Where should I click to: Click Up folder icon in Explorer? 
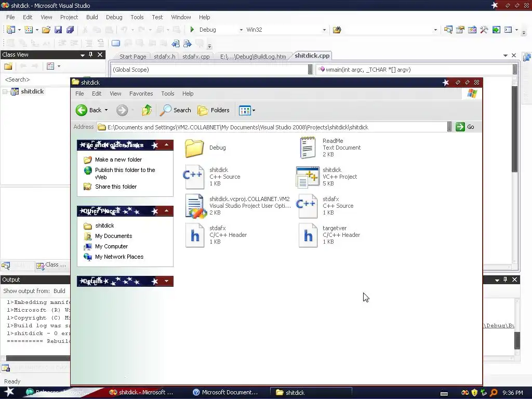coord(147,110)
